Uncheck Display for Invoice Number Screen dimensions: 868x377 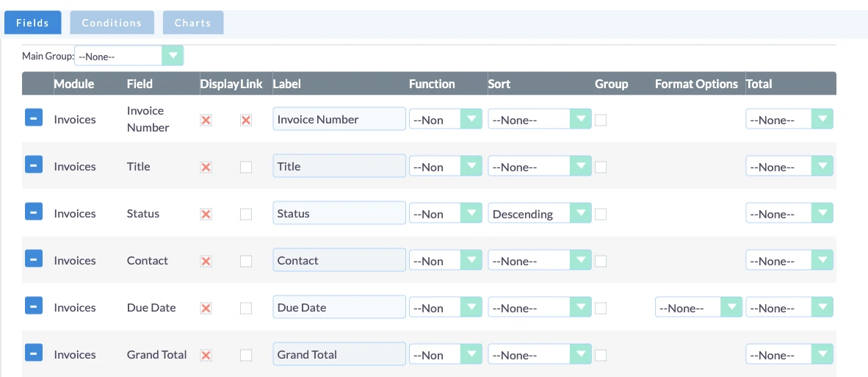click(x=206, y=120)
